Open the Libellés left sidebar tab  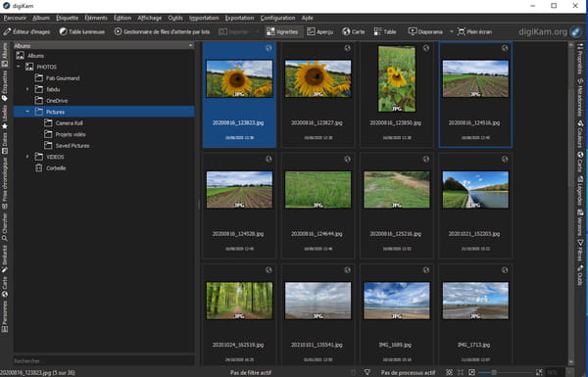(x=5, y=118)
